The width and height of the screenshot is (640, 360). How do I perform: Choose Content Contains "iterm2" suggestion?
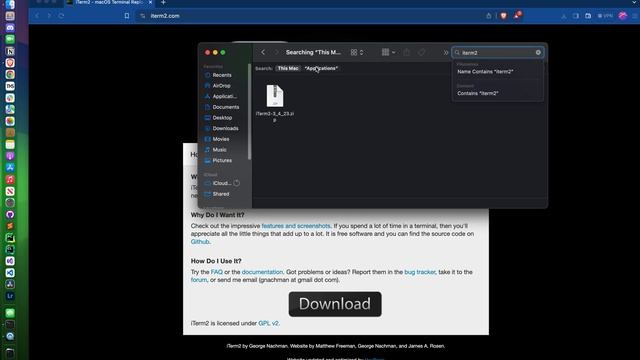tap(478, 93)
